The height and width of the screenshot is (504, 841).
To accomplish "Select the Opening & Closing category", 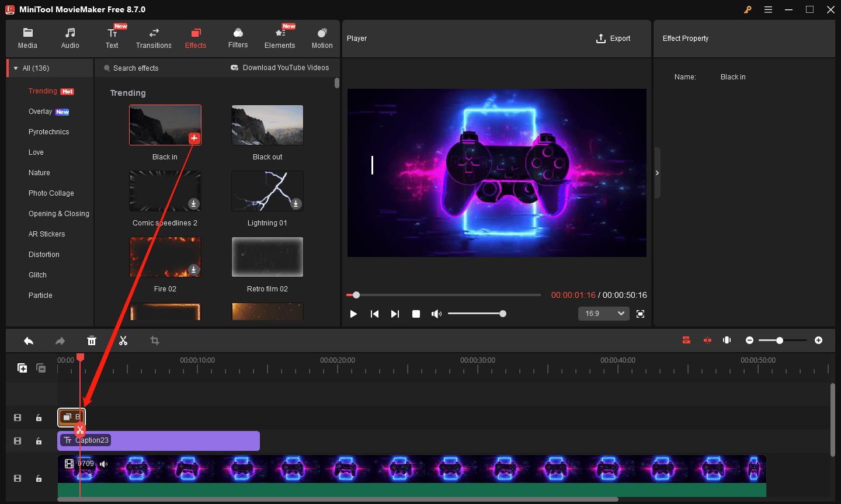I will pyautogui.click(x=59, y=214).
